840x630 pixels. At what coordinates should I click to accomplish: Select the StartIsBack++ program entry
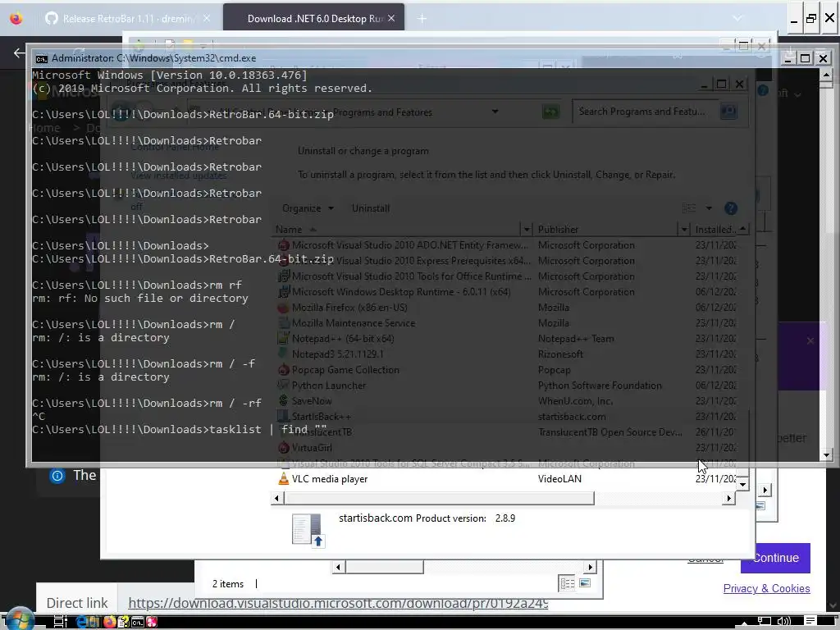pyautogui.click(x=506, y=416)
